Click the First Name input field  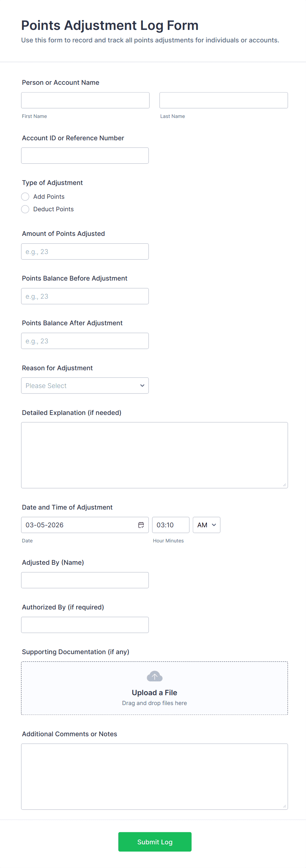pyautogui.click(x=85, y=101)
